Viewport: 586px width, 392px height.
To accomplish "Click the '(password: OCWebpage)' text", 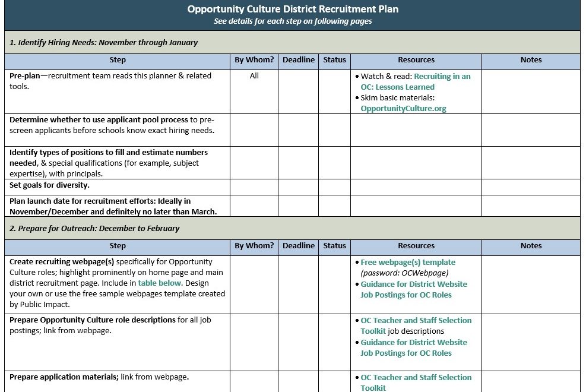I will [404, 273].
